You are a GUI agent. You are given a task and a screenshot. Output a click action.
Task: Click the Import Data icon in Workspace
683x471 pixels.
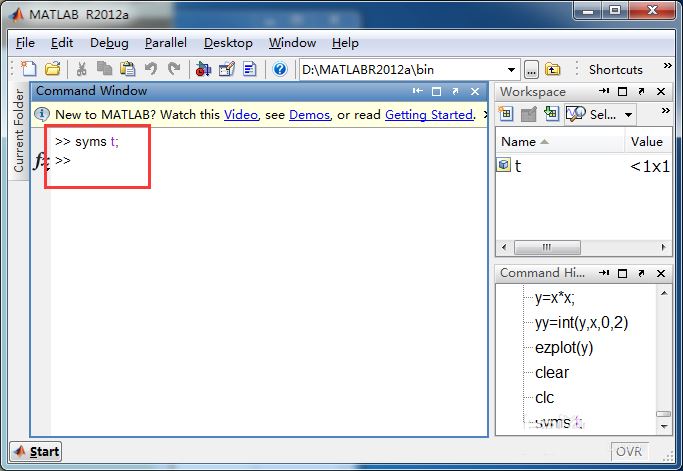(x=551, y=114)
